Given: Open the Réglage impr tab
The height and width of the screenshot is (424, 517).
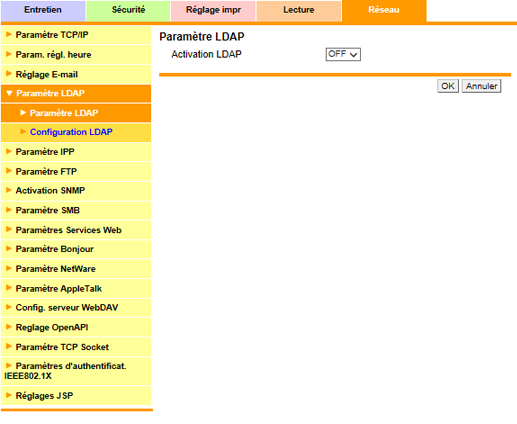Looking at the screenshot, I should click(213, 10).
